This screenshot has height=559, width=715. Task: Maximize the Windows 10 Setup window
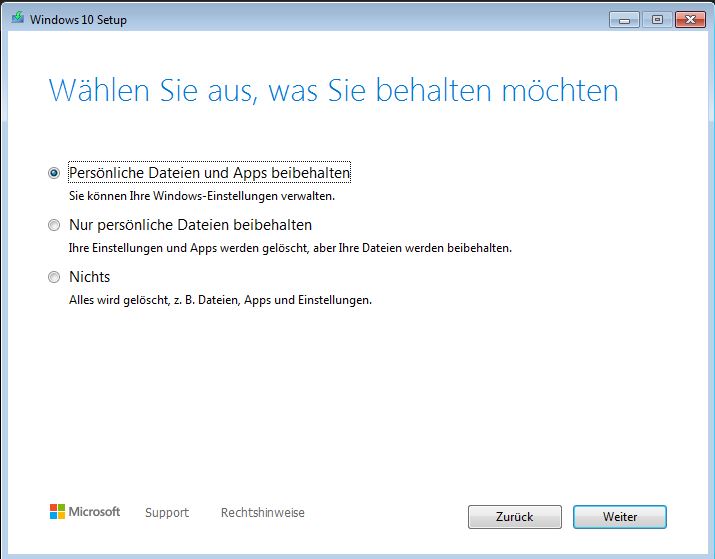(657, 20)
